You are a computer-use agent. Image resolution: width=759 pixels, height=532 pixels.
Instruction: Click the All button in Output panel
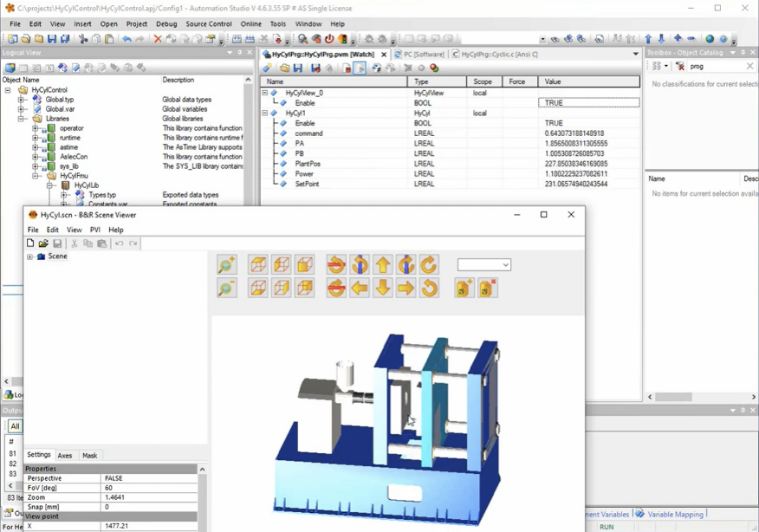coord(14,426)
